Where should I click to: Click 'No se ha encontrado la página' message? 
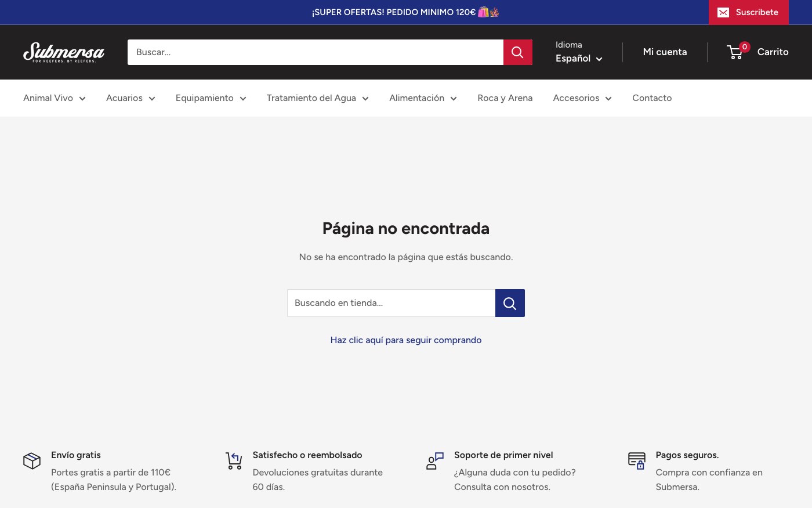406,257
